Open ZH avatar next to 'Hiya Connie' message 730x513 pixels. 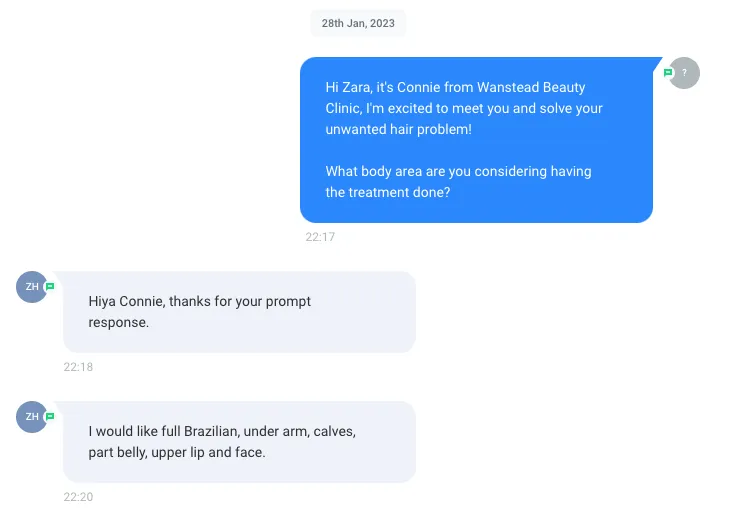coord(32,287)
